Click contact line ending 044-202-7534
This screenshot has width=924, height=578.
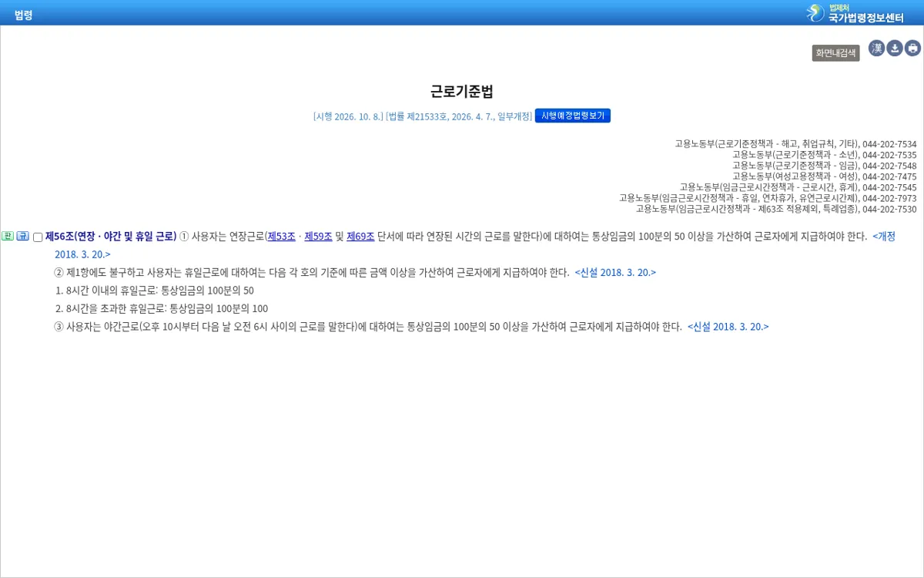click(795, 144)
